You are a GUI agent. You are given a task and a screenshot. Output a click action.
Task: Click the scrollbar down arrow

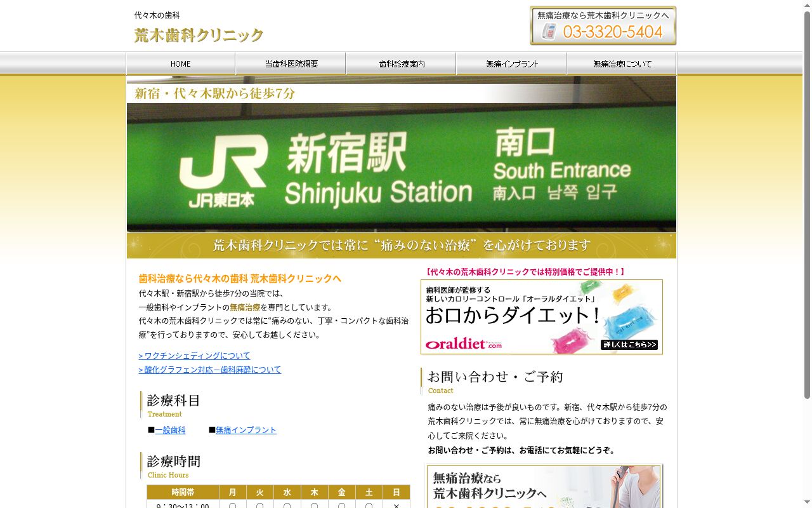click(x=807, y=503)
